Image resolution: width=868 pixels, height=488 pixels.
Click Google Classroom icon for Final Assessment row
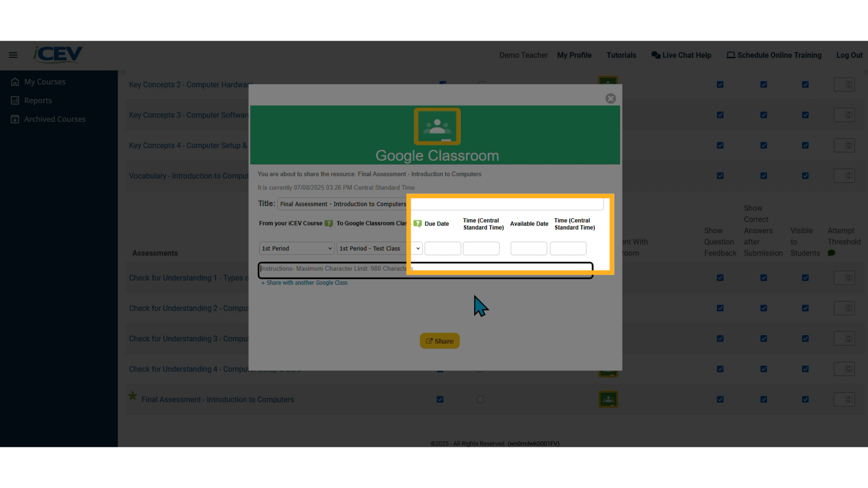pos(608,399)
